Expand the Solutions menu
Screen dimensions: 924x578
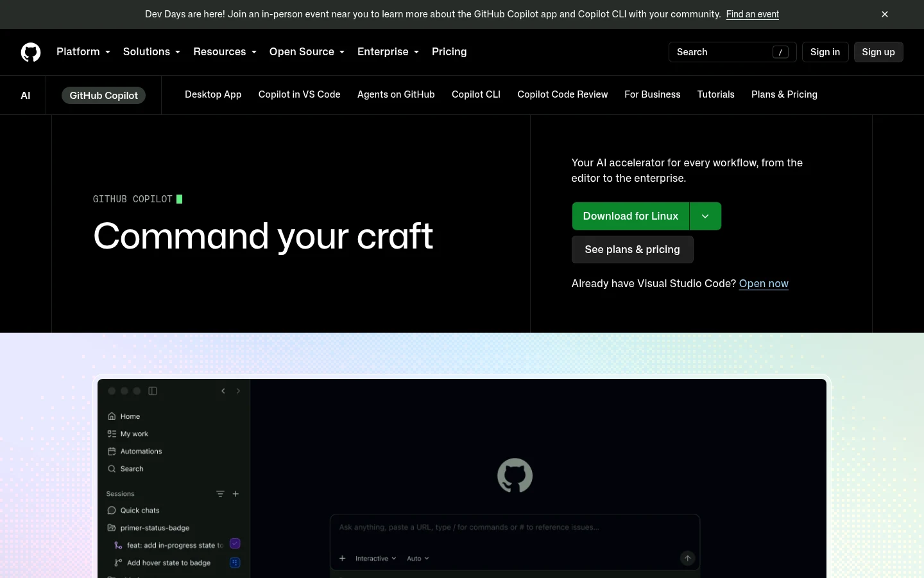tap(151, 52)
